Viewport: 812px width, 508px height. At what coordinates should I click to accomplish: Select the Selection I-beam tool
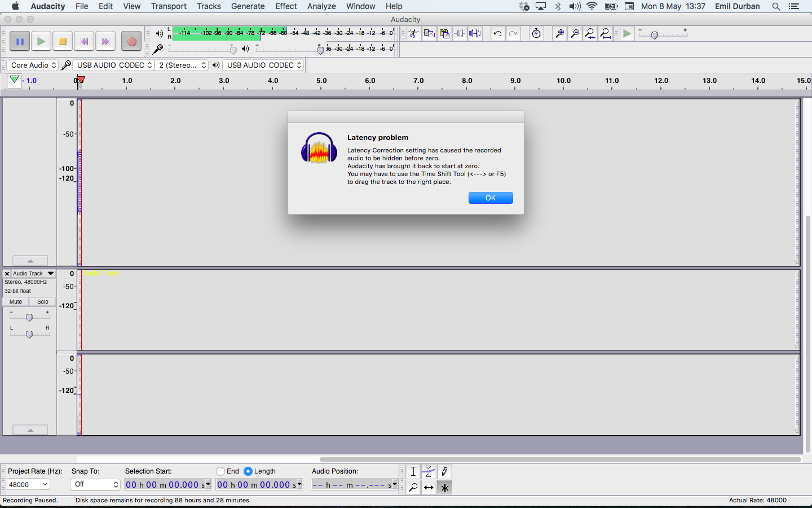(x=413, y=472)
